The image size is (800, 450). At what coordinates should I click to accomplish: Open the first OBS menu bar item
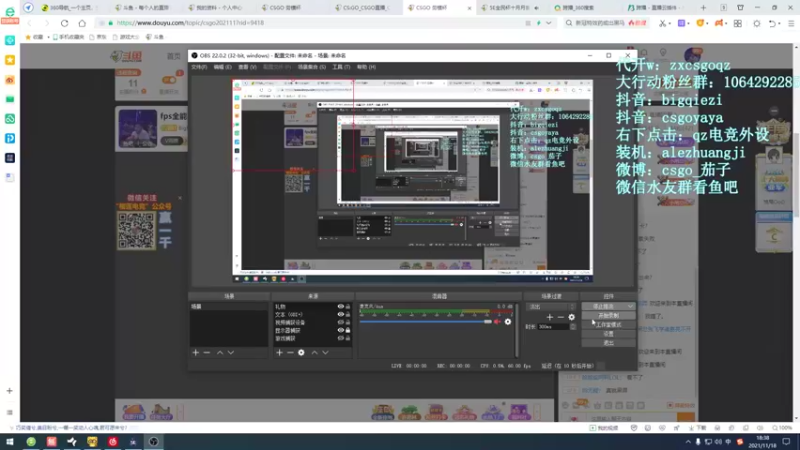[x=199, y=67]
